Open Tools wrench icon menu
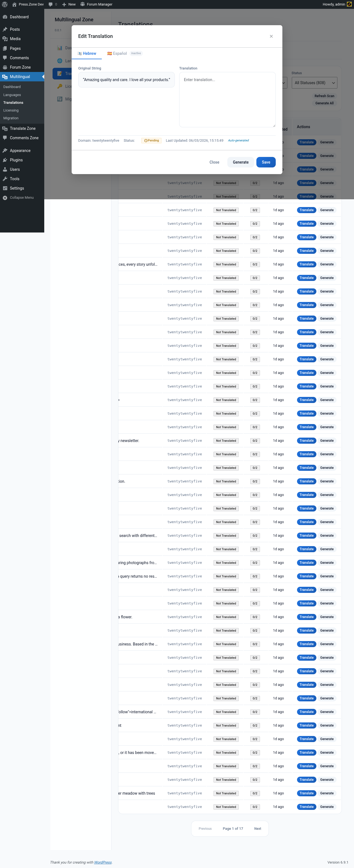The height and width of the screenshot is (868, 354). pyautogui.click(x=5, y=179)
